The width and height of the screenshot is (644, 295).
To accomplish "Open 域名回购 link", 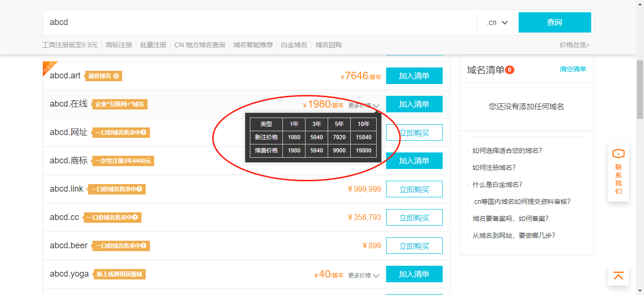I will pyautogui.click(x=329, y=45).
